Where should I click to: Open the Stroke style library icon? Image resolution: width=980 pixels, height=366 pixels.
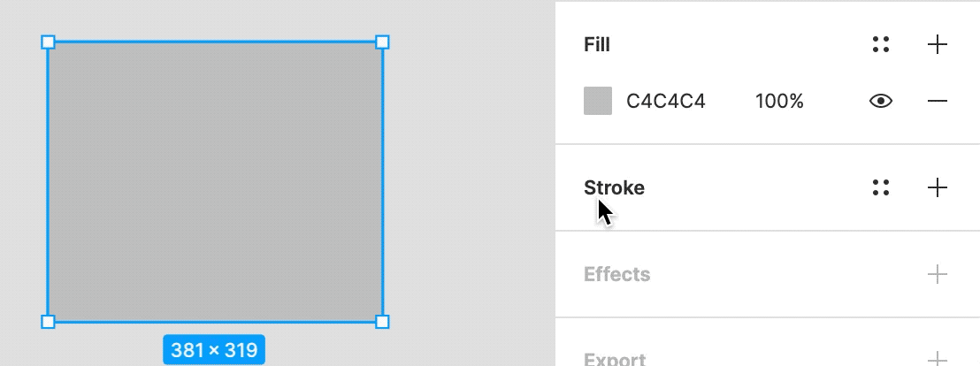tap(880, 187)
